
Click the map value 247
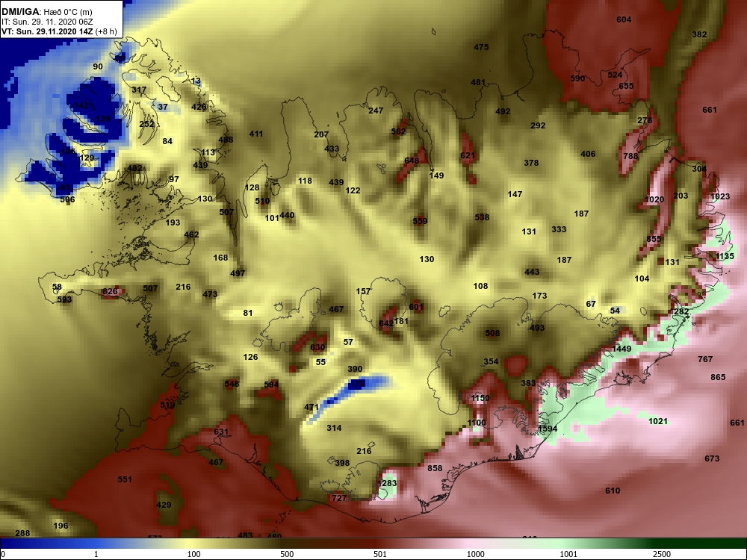tap(376, 111)
